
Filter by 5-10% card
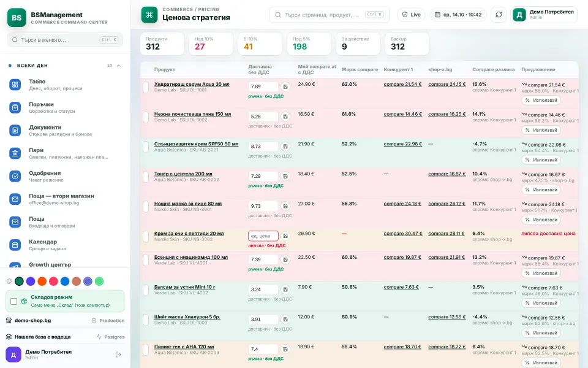tap(260, 44)
